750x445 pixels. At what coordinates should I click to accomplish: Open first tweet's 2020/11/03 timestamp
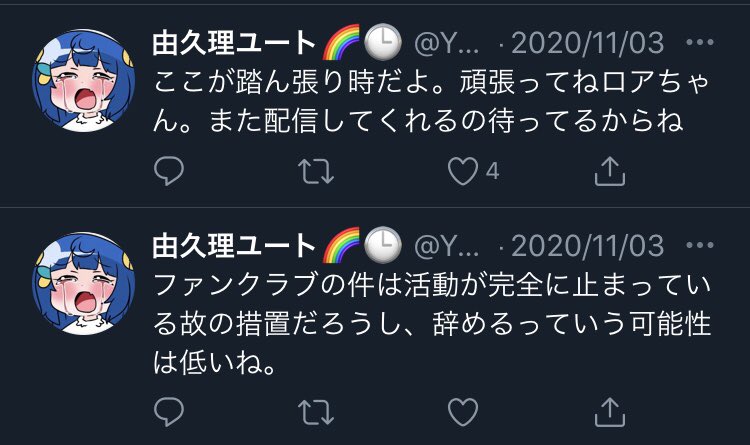tap(588, 43)
